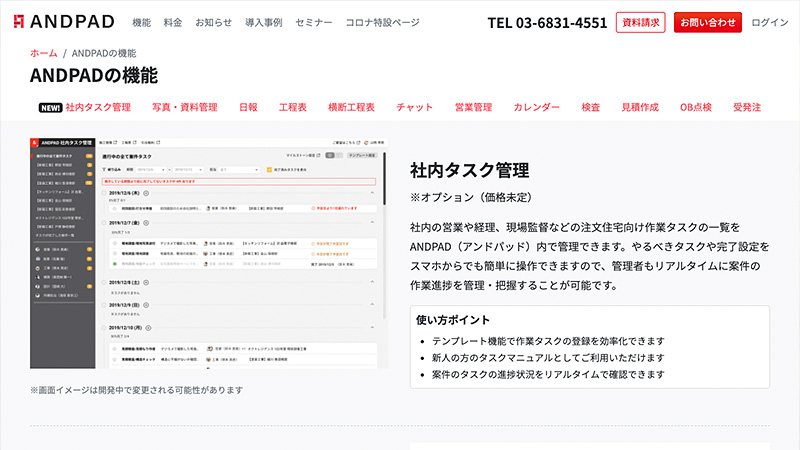Click the 使い方ポイント box heading
The image size is (800, 450).
453,320
